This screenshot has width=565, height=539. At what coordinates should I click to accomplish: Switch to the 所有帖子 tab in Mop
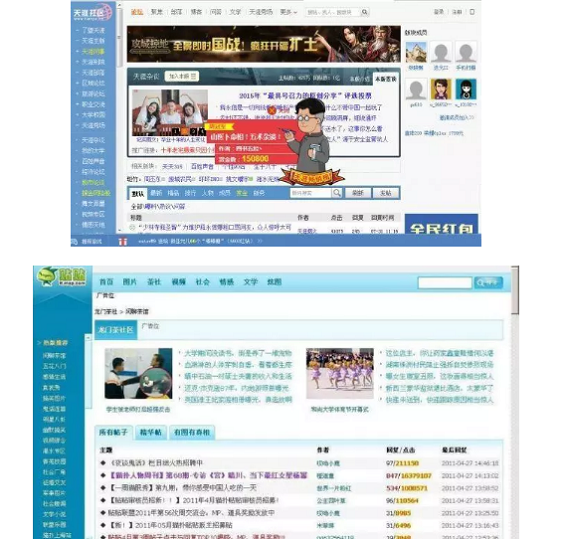click(x=114, y=432)
